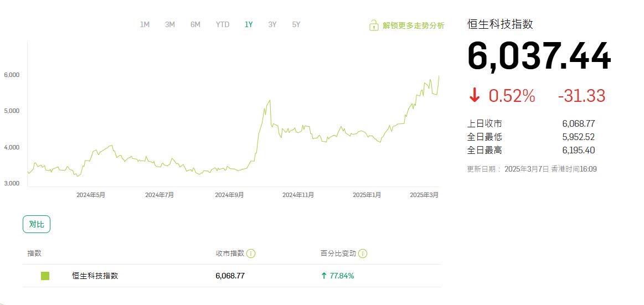Select the 1Y time range tab
The width and height of the screenshot is (644, 305).
249,24
